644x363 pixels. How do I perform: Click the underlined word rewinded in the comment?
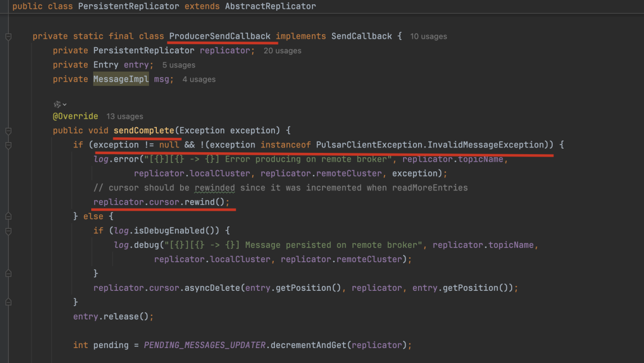click(x=215, y=188)
